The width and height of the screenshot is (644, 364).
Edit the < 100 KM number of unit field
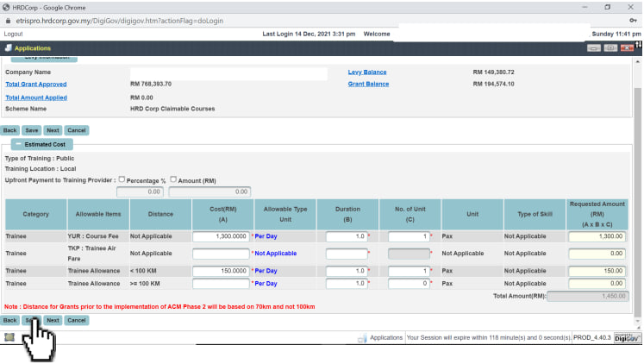[x=409, y=271]
